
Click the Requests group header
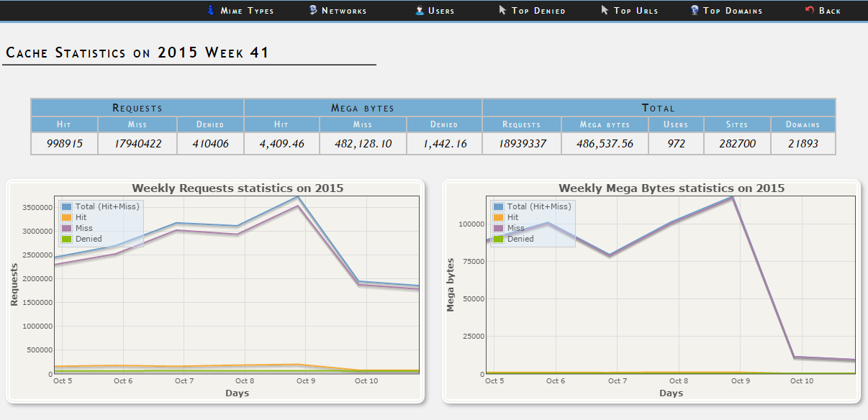tap(137, 108)
